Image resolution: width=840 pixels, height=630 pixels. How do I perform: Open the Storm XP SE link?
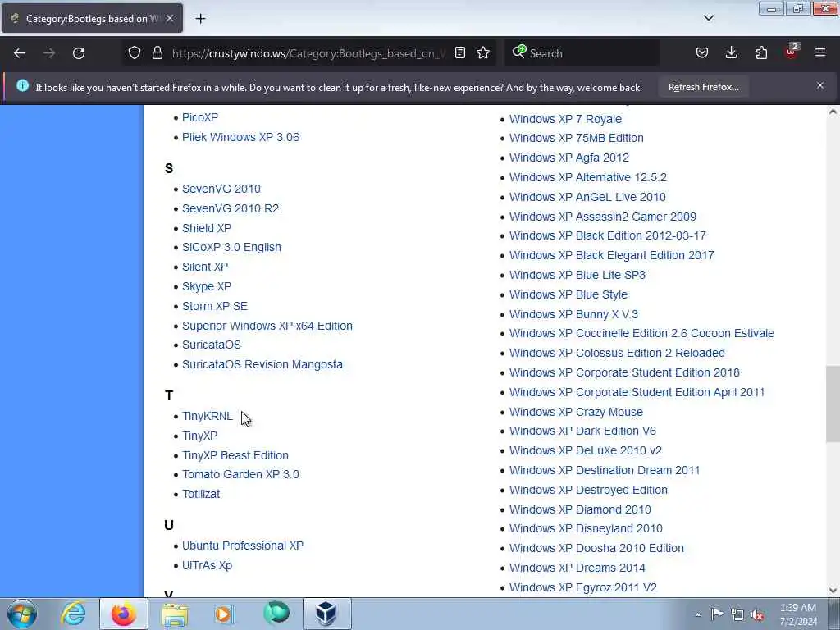coord(215,307)
